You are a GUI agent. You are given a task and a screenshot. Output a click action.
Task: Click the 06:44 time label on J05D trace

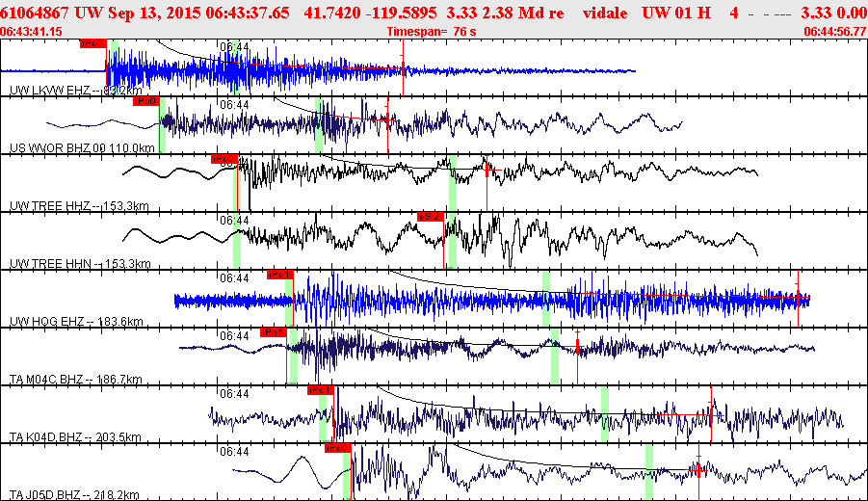coord(234,452)
